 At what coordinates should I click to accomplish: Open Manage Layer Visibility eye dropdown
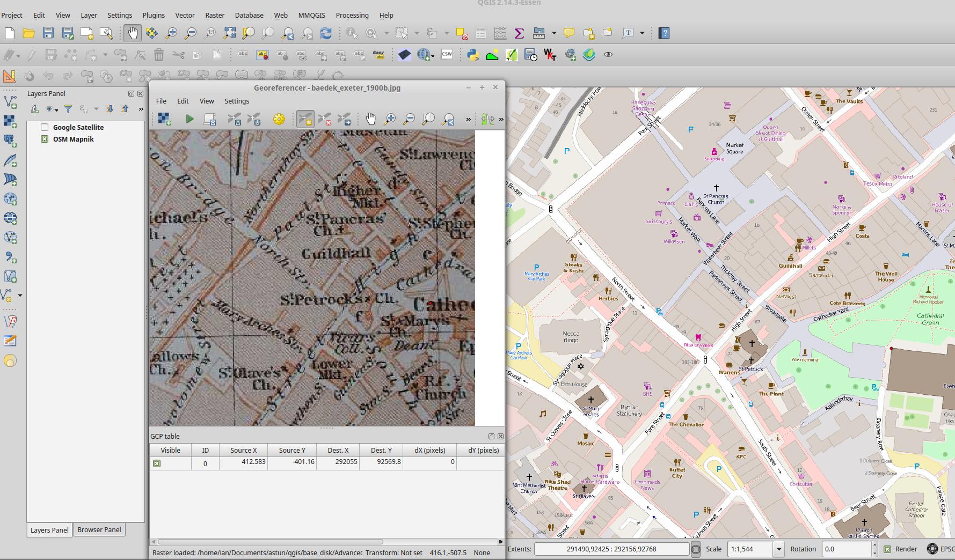[x=52, y=109]
